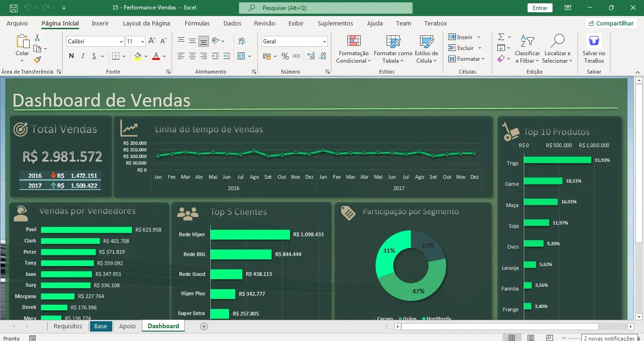Click the Cut scissors icon
The height and width of the screenshot is (341, 644).
(37, 38)
